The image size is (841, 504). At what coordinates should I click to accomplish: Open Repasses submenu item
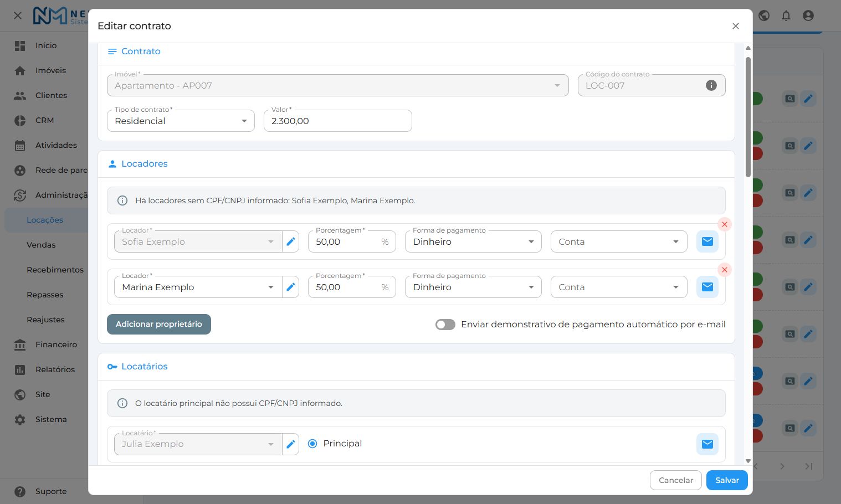pos(45,295)
